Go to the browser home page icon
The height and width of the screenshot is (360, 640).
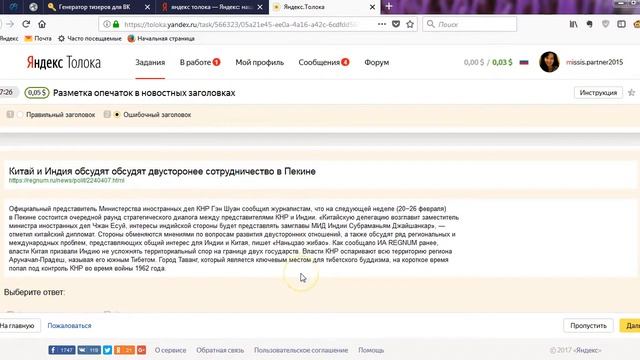coord(42,24)
